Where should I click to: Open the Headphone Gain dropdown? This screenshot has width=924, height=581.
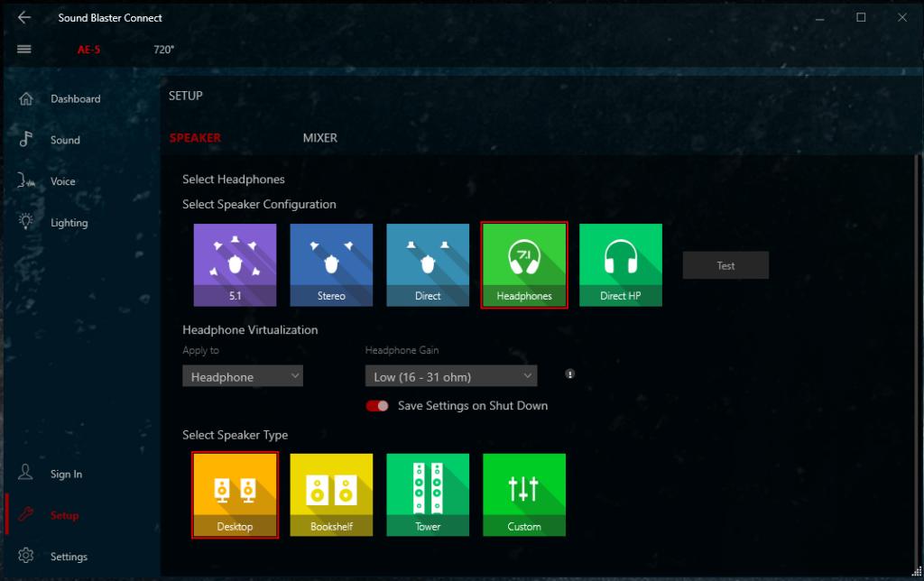click(x=451, y=376)
